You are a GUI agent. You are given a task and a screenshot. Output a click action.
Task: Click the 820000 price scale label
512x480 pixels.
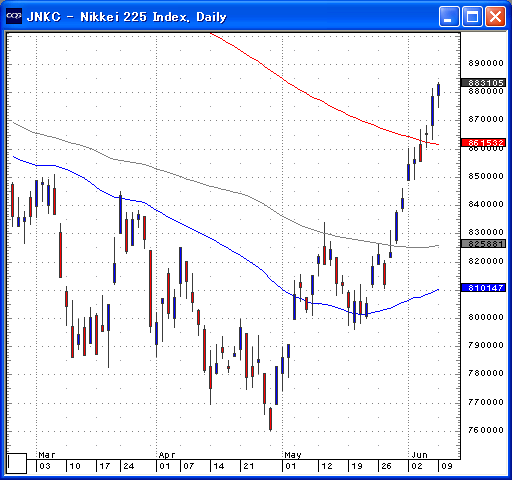click(486, 261)
